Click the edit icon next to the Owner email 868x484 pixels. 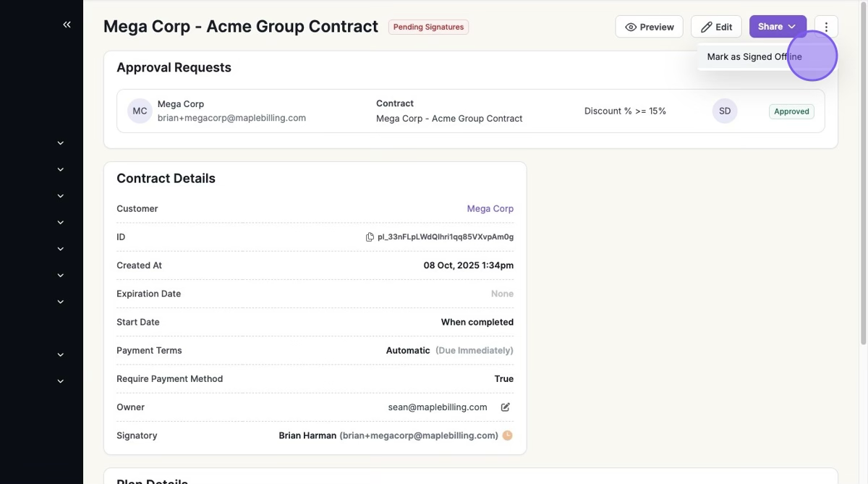click(506, 407)
